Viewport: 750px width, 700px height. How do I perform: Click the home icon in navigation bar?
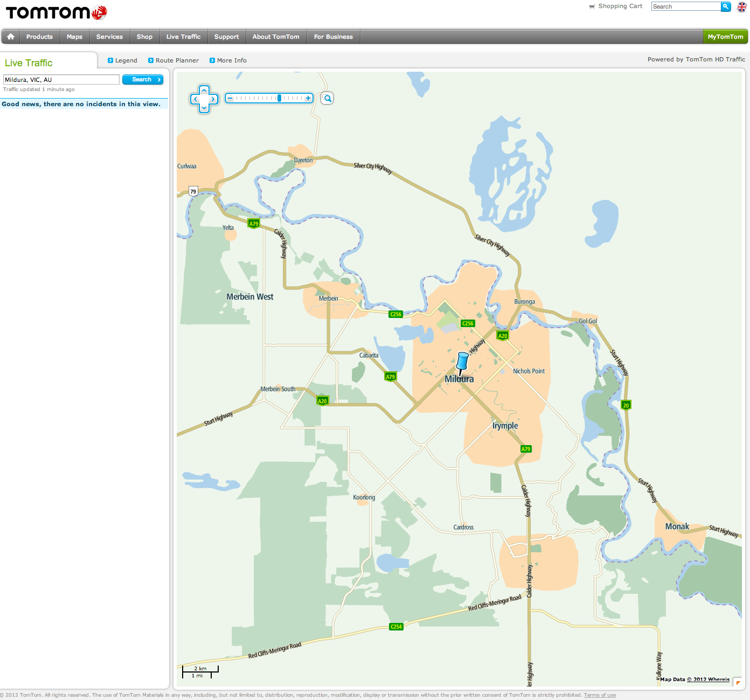(x=11, y=37)
